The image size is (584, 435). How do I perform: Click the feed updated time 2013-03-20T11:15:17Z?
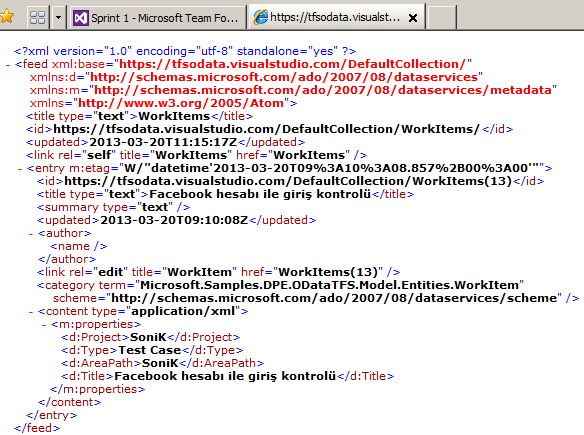[x=163, y=142]
